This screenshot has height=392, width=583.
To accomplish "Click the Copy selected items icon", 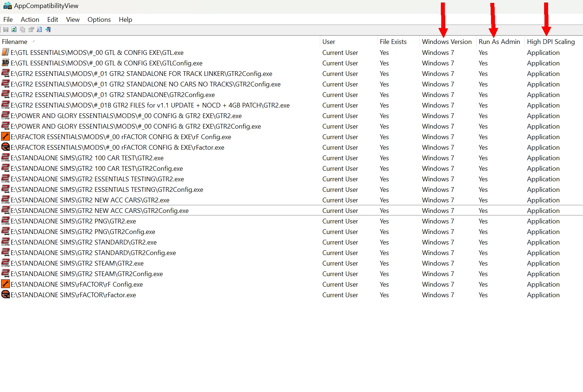I will coord(23,30).
